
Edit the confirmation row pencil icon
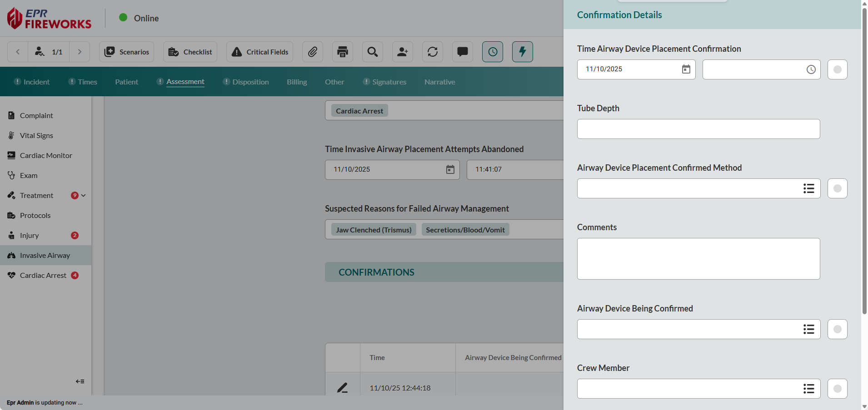coord(343,388)
